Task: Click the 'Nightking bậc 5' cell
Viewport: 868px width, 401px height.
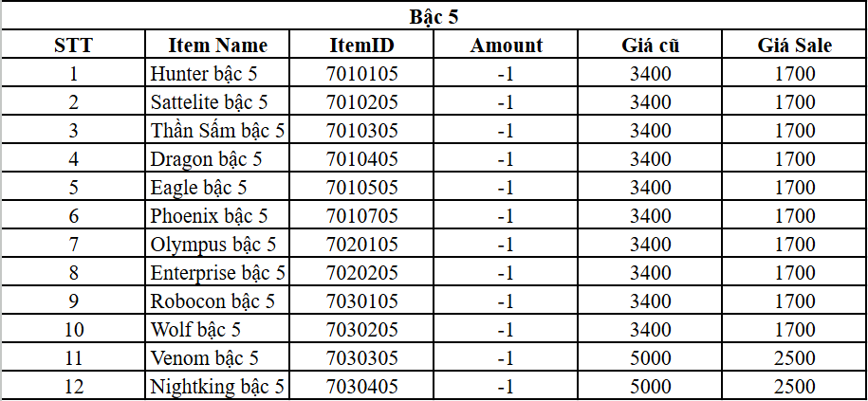Action: pos(217,387)
